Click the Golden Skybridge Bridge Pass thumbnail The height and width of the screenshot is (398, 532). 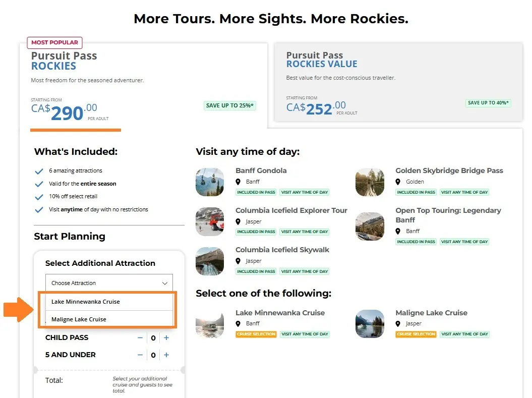370,182
